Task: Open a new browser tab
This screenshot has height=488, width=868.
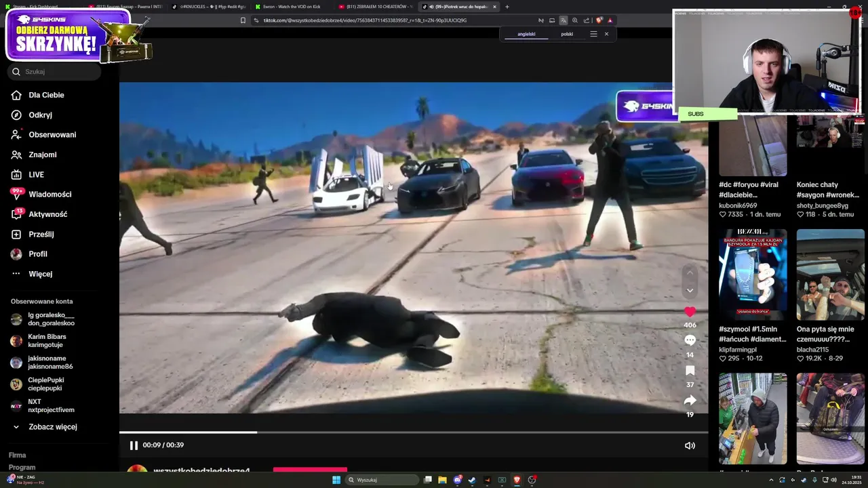Action: tap(507, 7)
